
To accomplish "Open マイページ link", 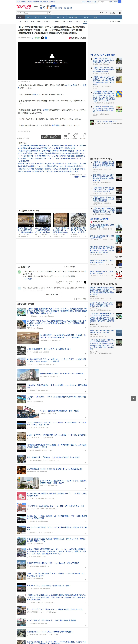I will pos(103,13).
